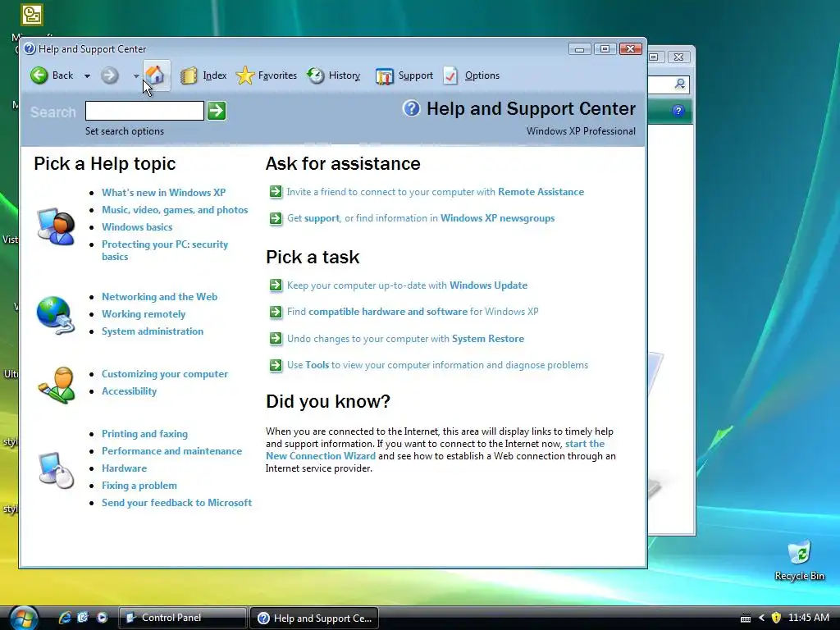Click the computer and mouse hardware icon
The width and height of the screenshot is (840, 630).
57,470
